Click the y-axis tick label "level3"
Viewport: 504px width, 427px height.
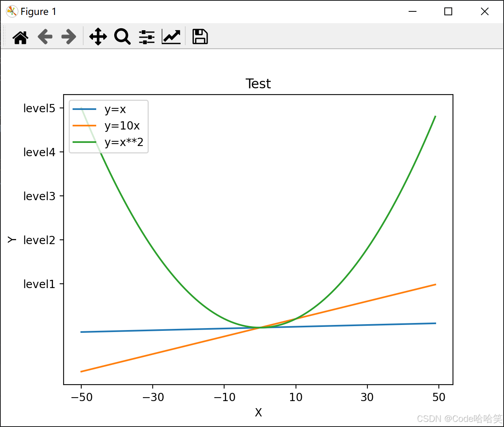(x=39, y=196)
